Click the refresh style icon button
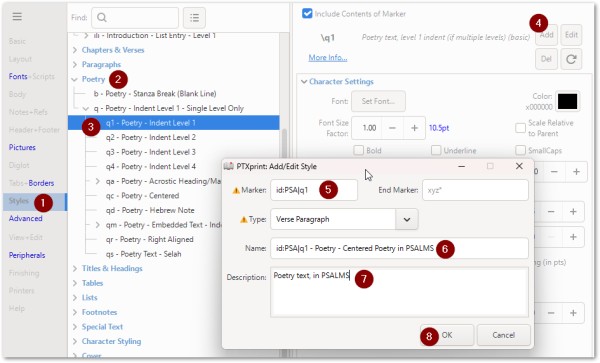This screenshot has width=600, height=363. 571,59
